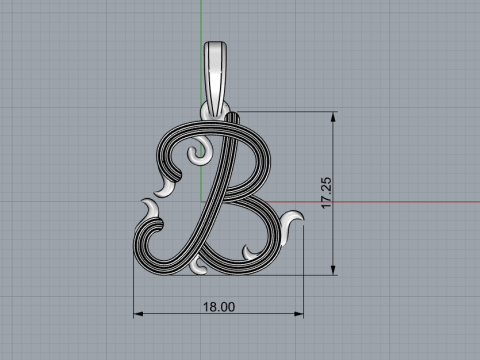The image size is (480, 360).
Task: Select the 18.00 width dimension text
Action: pyautogui.click(x=219, y=307)
